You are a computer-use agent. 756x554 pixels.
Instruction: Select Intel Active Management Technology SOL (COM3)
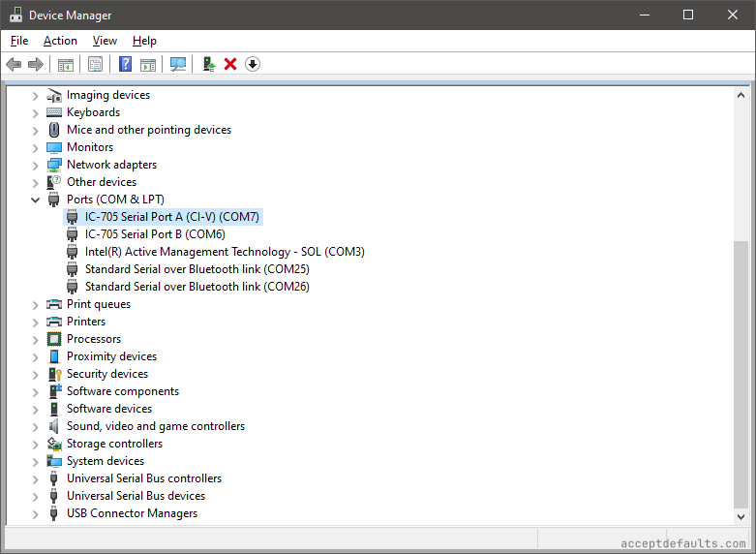(x=225, y=252)
